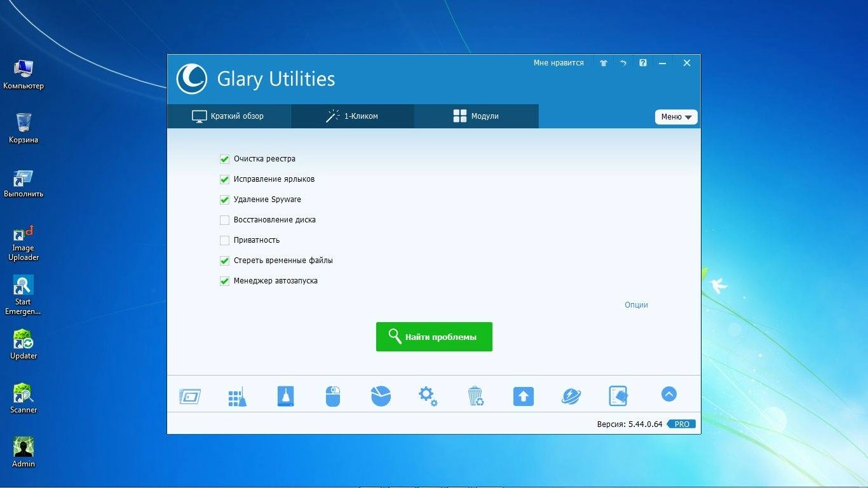Open the window-frame optimizer icon in the bottom toolbar

pos(189,396)
